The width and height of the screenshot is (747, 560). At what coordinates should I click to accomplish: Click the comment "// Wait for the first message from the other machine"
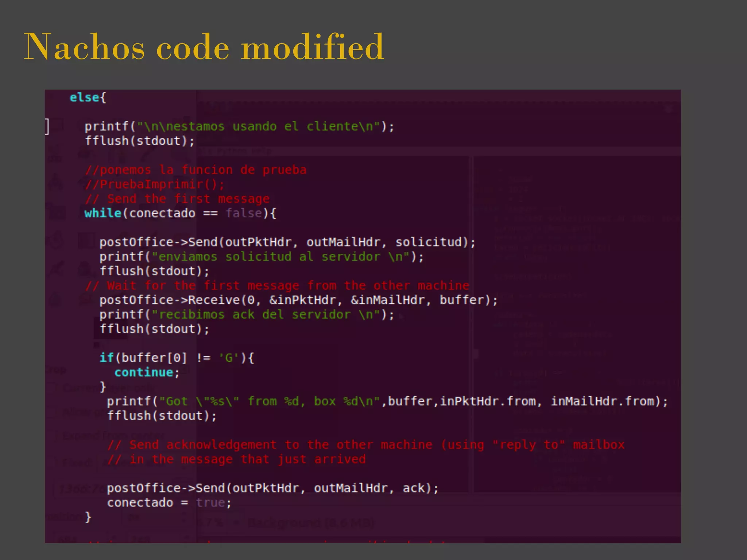277,285
